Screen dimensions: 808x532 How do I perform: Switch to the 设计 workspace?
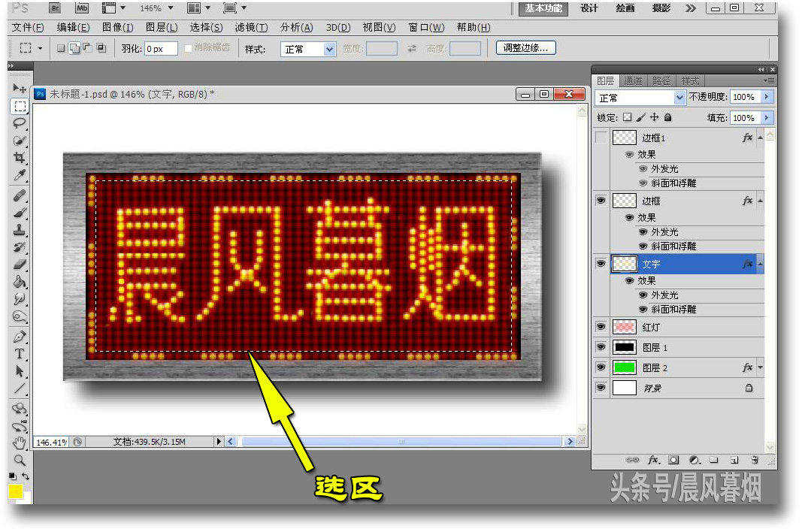[x=589, y=8]
